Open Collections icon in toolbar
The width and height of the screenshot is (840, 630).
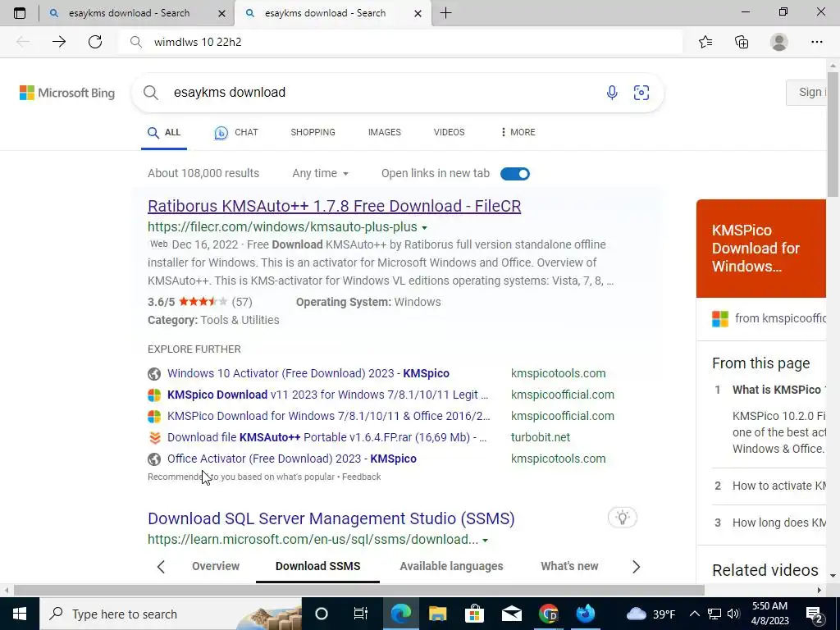742,42
